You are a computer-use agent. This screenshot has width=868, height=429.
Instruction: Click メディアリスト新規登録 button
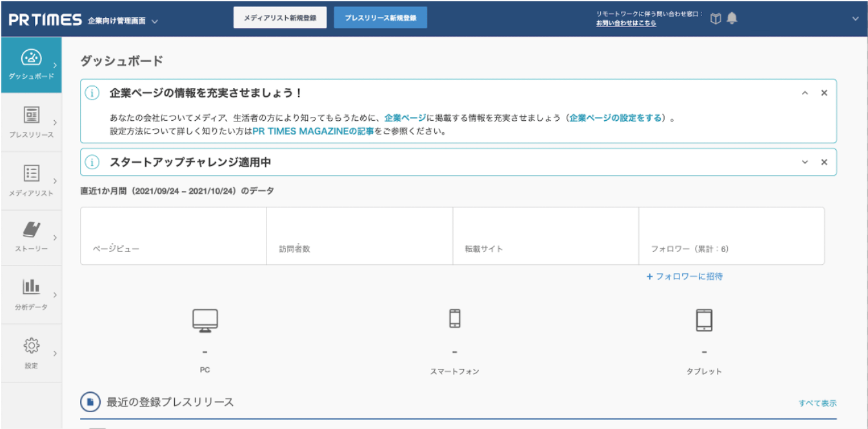(x=280, y=18)
